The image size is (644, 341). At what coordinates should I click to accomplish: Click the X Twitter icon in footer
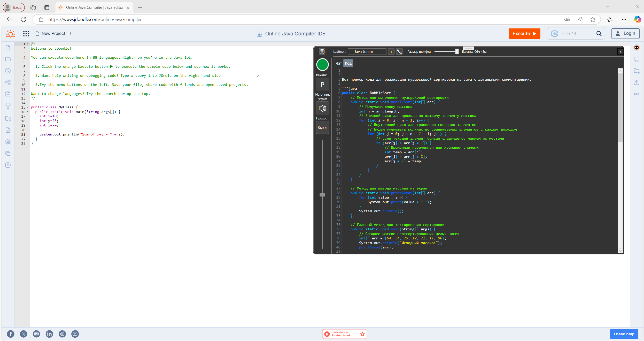24,334
